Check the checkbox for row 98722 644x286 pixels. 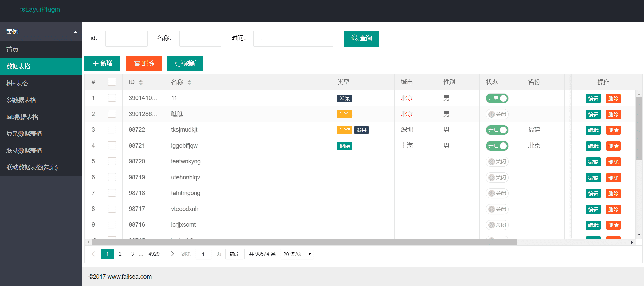[x=112, y=130]
